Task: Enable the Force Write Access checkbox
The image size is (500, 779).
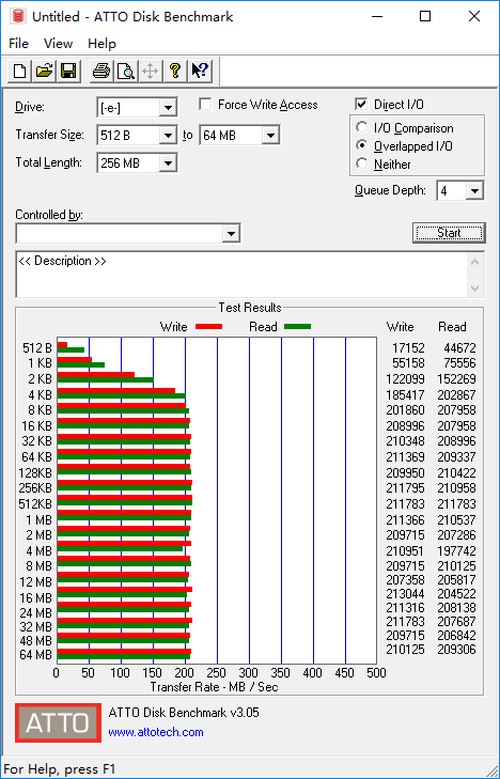Action: click(205, 104)
